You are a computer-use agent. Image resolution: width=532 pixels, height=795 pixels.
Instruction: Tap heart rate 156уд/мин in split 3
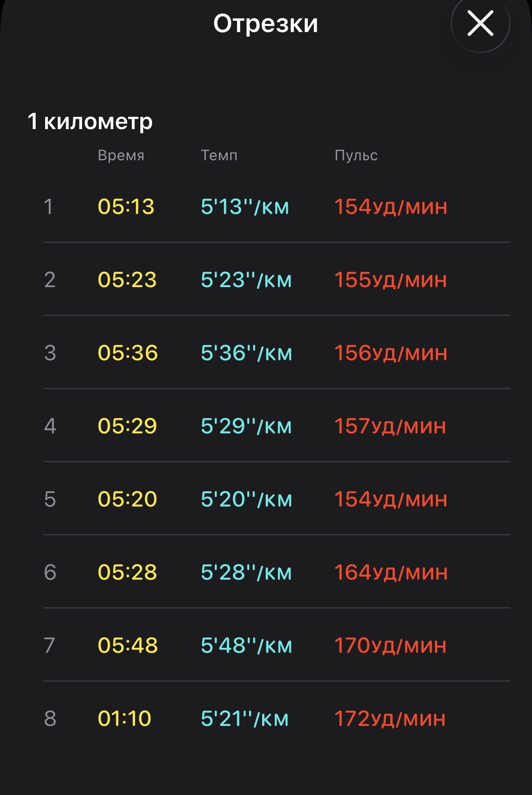pos(391,353)
